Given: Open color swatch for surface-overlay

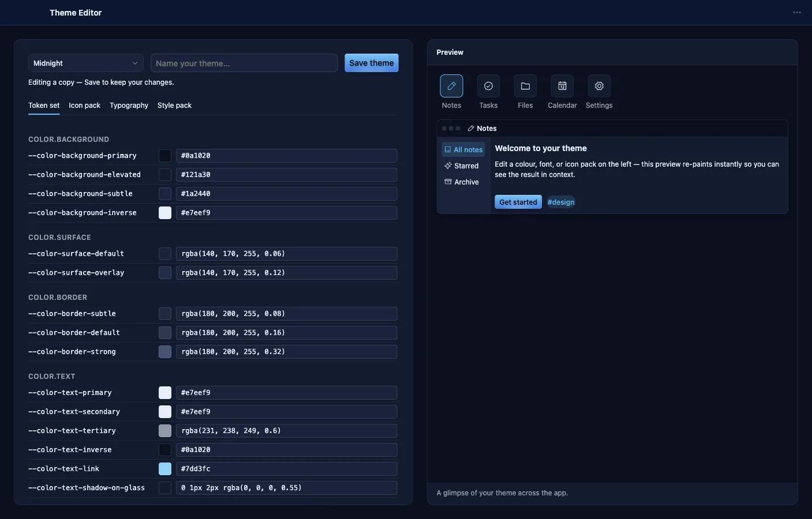Looking at the screenshot, I should 165,273.
